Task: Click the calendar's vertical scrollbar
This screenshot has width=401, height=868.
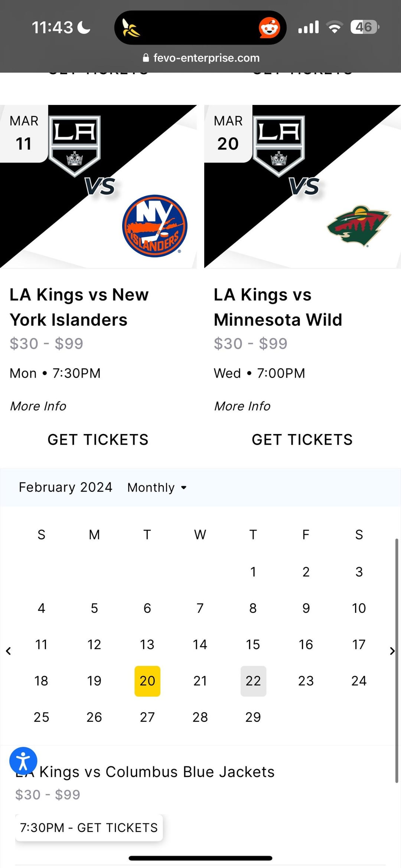Action: click(x=397, y=660)
